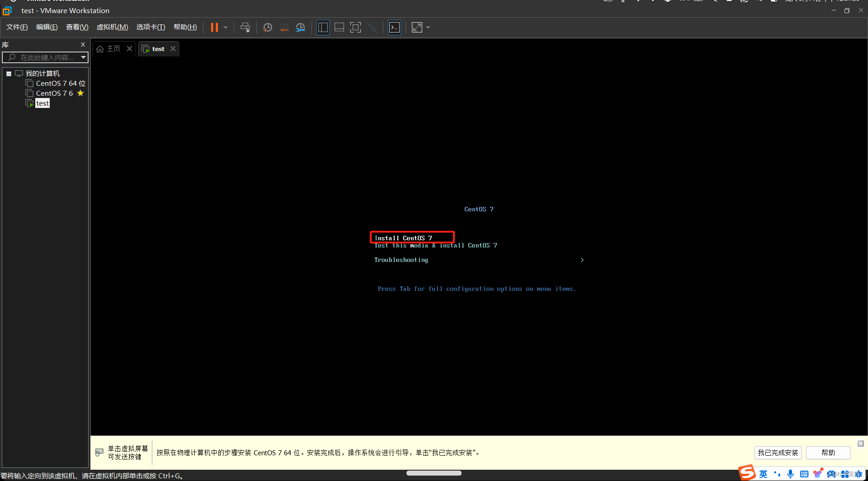
Task: Close the 主页 tab
Action: click(129, 49)
